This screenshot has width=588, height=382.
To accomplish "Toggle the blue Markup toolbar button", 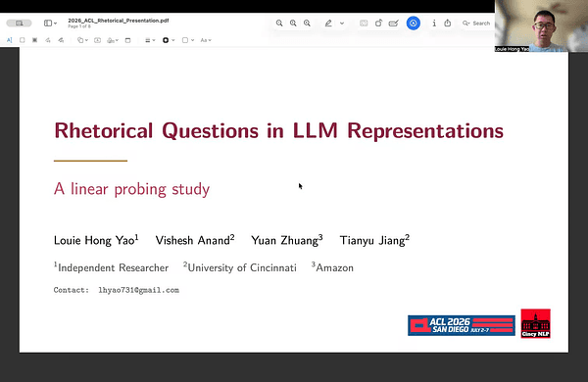I will click(414, 24).
